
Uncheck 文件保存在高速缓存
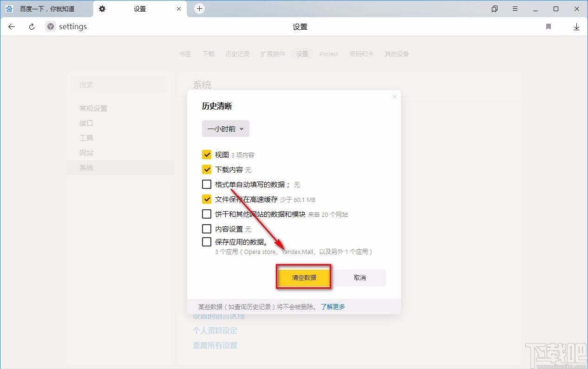click(x=207, y=199)
